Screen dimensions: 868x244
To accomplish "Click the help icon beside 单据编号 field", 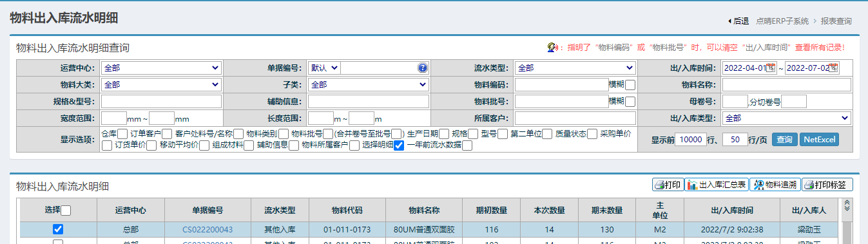I will pyautogui.click(x=423, y=68).
